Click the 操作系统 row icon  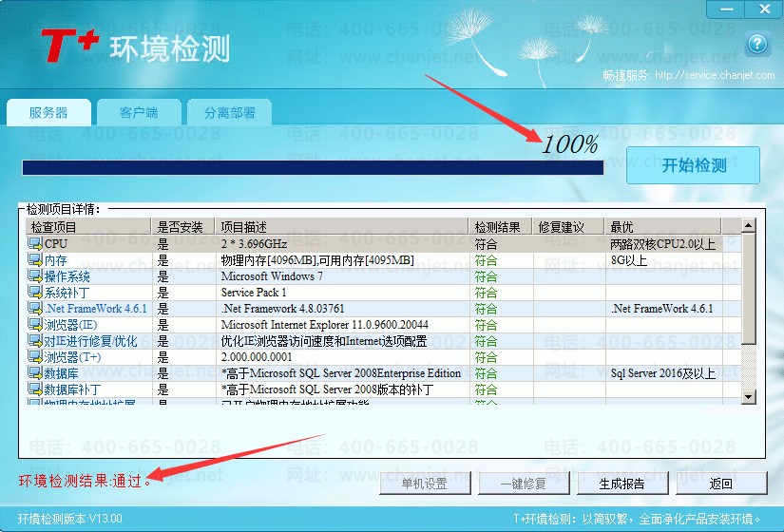tap(35, 276)
